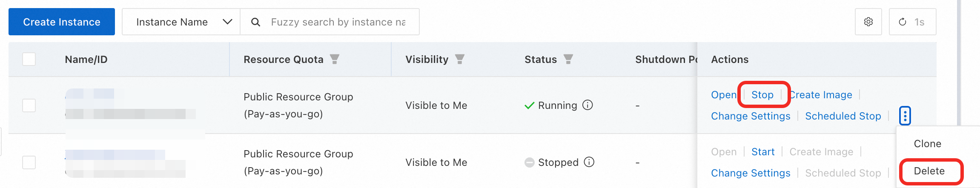The image size is (980, 188).
Task: Focus the fuzzy instance search field
Action: click(338, 22)
